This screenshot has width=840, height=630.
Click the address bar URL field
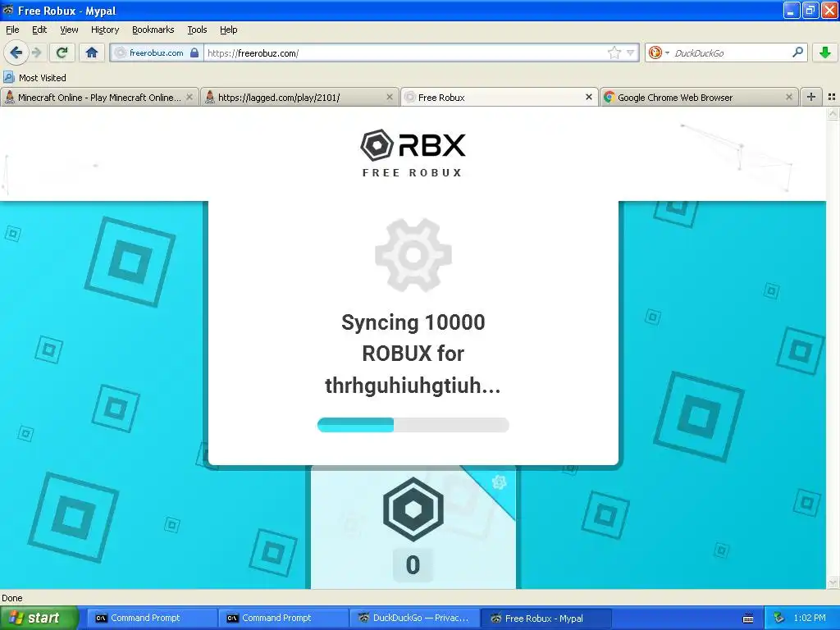405,53
